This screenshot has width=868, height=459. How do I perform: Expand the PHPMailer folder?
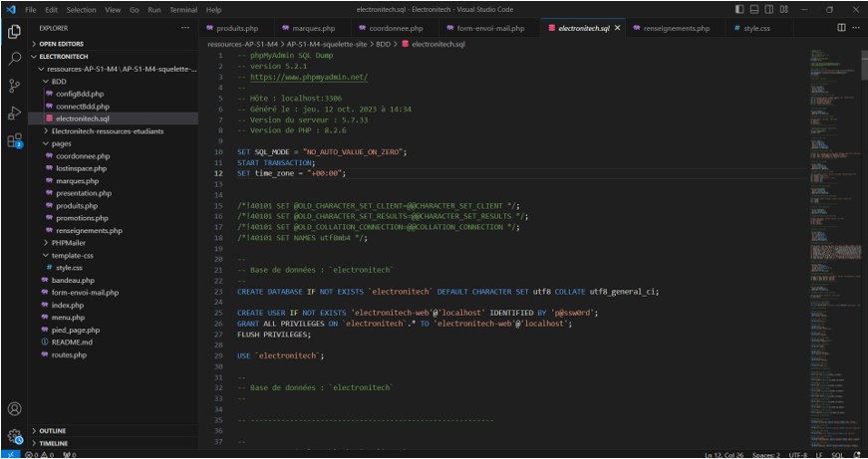[x=113, y=243]
